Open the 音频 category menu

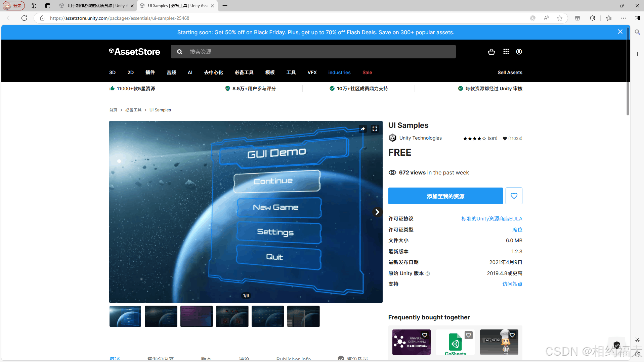coord(171,72)
